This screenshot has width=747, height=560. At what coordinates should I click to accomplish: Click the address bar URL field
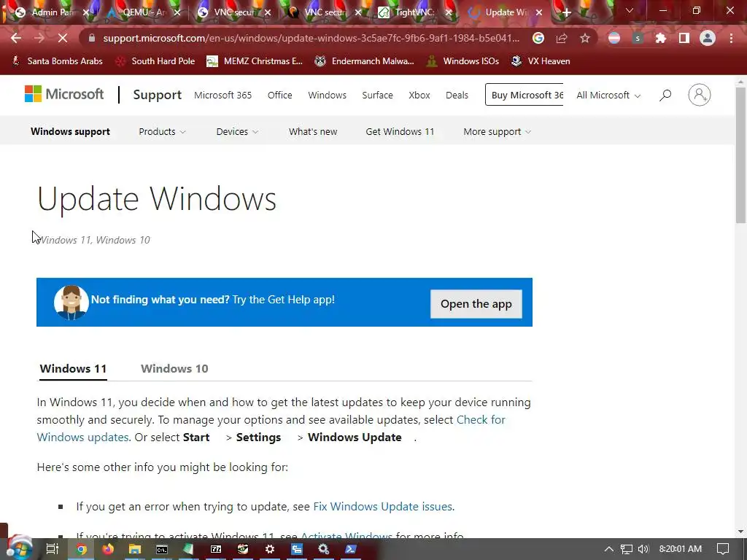click(311, 38)
